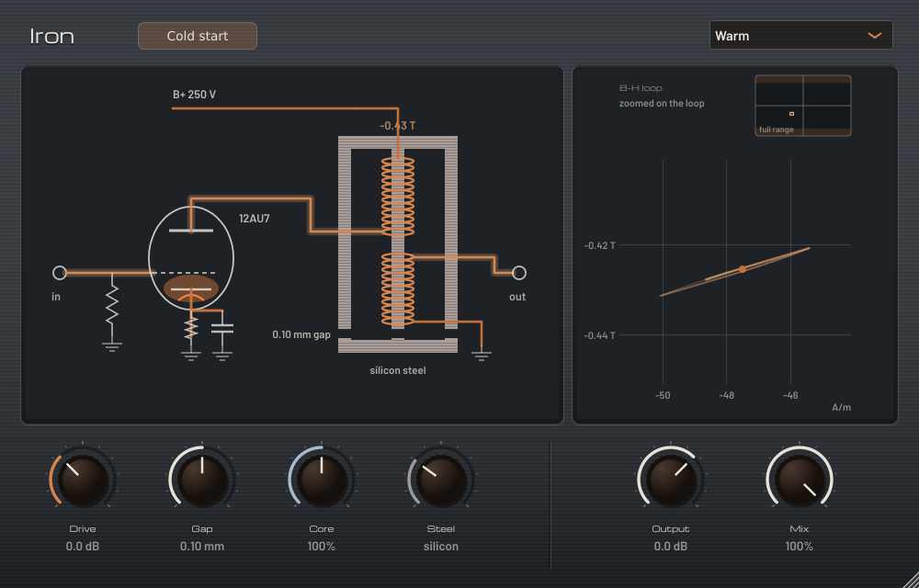This screenshot has width=919, height=588.
Task: Click the Output value 0.0 dB
Action: (x=671, y=547)
